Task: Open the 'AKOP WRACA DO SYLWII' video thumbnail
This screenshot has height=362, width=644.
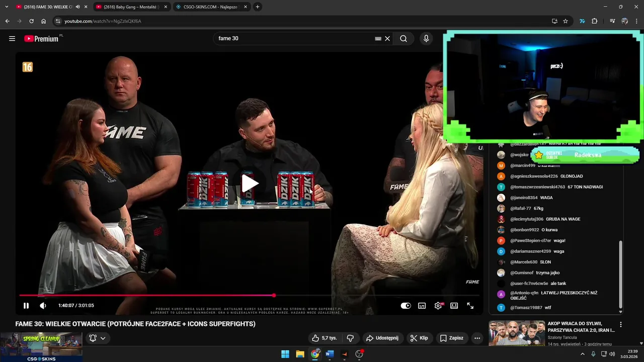Action: (517, 333)
